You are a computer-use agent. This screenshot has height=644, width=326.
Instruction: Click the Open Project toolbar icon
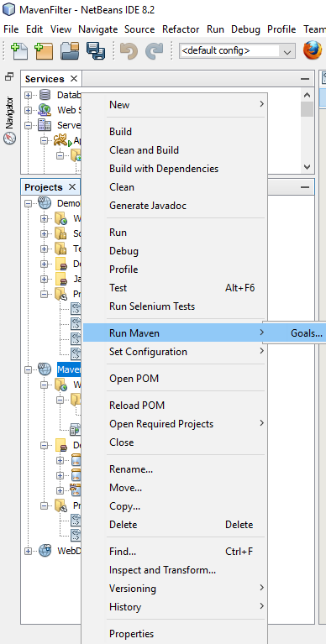[x=70, y=51]
